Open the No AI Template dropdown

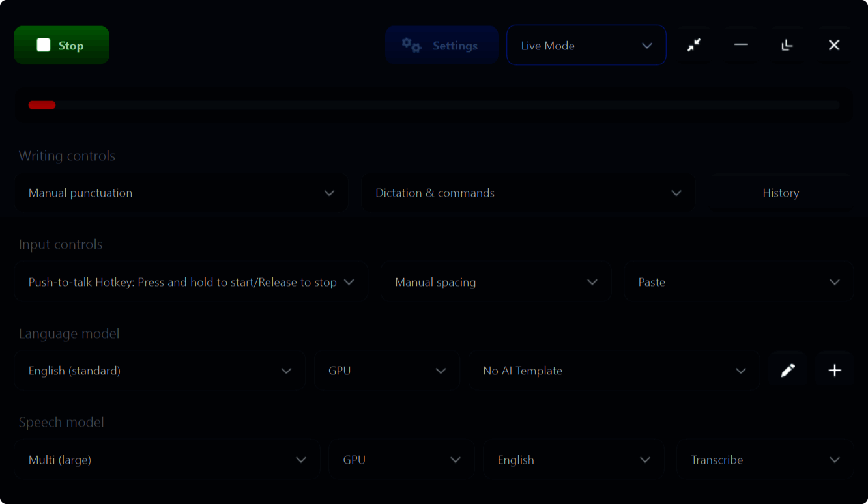(x=614, y=371)
